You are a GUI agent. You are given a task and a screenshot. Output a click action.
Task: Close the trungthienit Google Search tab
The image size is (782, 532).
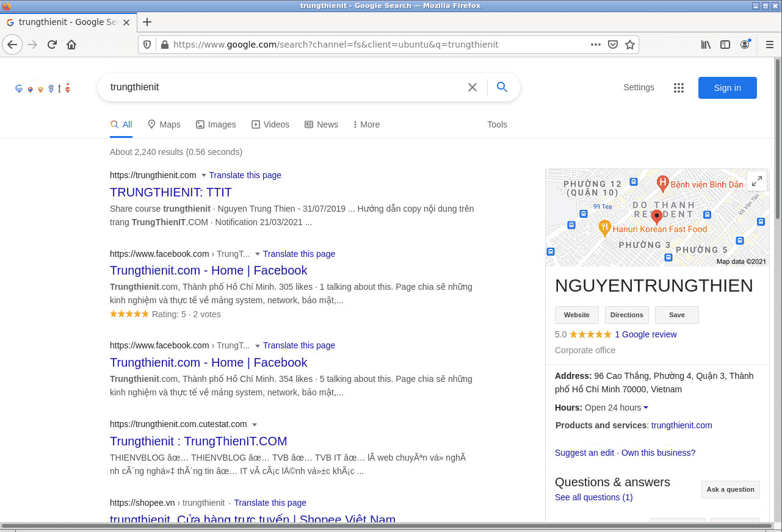[x=126, y=22]
